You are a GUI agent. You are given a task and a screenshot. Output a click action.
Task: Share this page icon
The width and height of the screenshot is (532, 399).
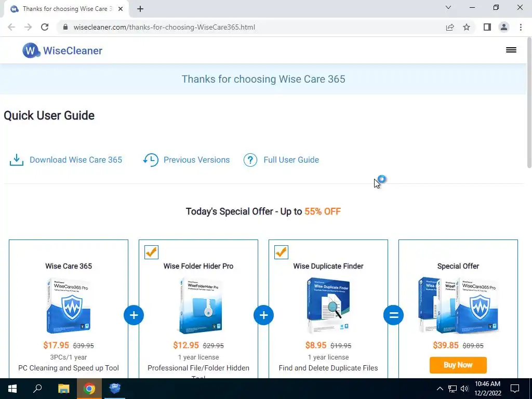coord(450,27)
